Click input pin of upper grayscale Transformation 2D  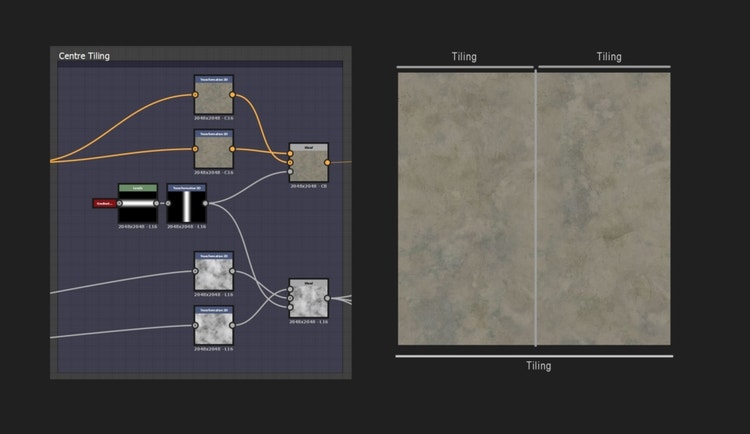pos(195,271)
